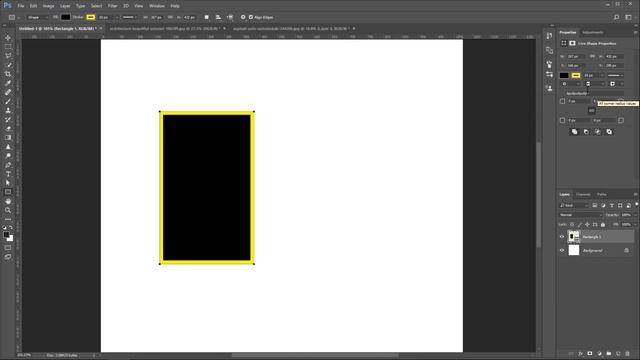This screenshot has width=640, height=360.
Task: Switch to the Adjustments tab
Action: (x=593, y=32)
